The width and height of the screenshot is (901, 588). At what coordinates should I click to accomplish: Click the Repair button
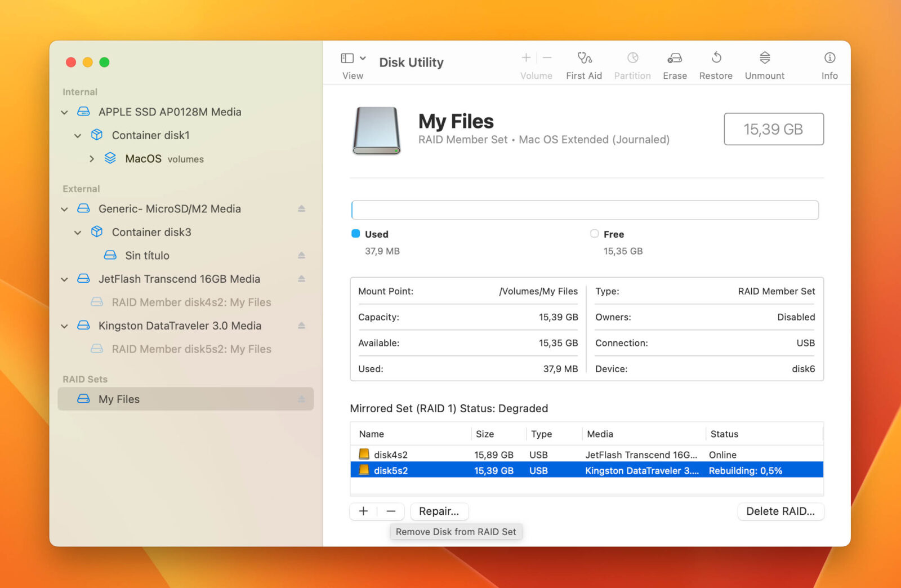[x=439, y=511]
